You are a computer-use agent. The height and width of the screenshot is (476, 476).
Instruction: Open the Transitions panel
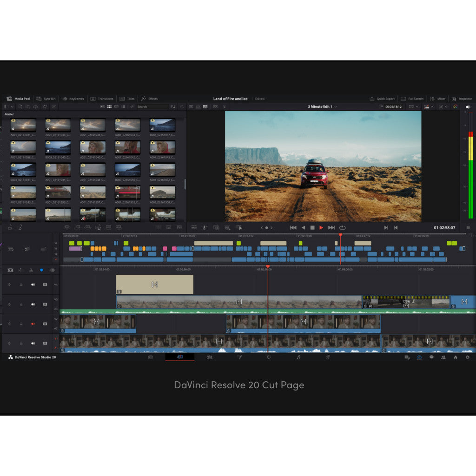[102, 99]
